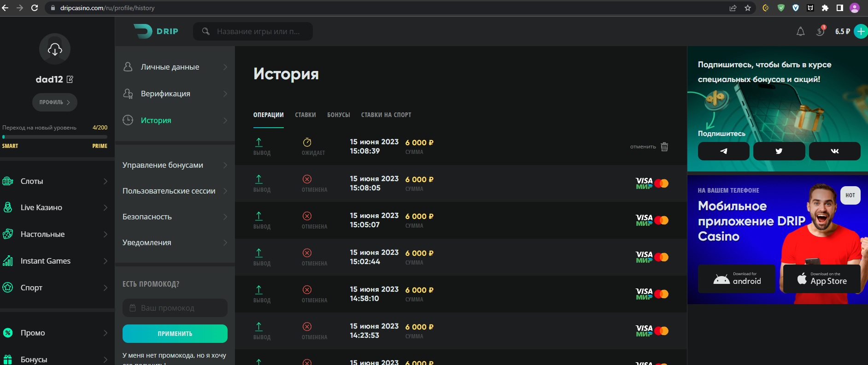Open Личные данные menu item
868x365 pixels.
click(175, 67)
